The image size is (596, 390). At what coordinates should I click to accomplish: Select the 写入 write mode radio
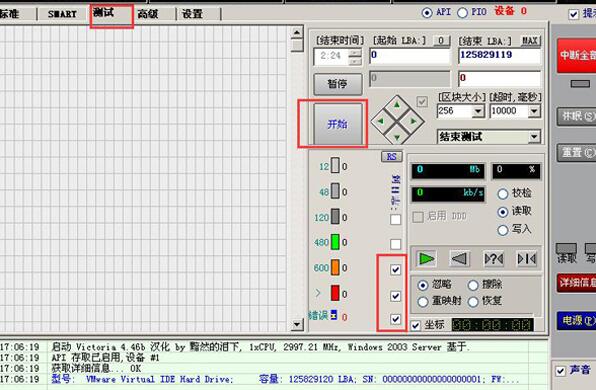502,230
